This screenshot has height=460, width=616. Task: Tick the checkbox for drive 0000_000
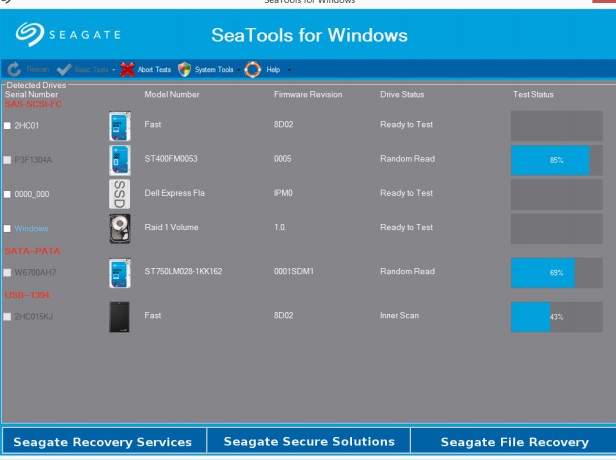coord(8,194)
